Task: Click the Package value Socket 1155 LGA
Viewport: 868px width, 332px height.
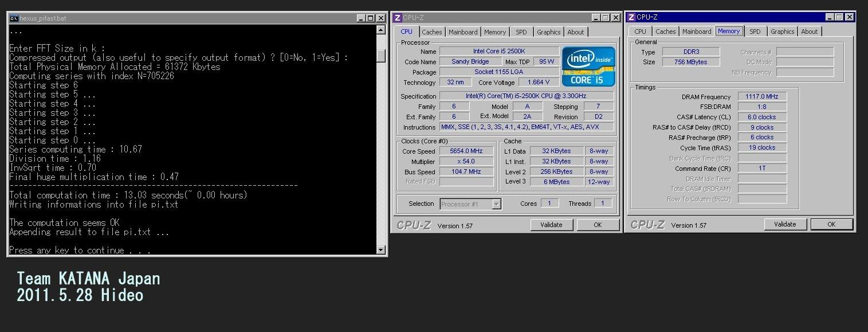Action: pyautogui.click(x=500, y=72)
